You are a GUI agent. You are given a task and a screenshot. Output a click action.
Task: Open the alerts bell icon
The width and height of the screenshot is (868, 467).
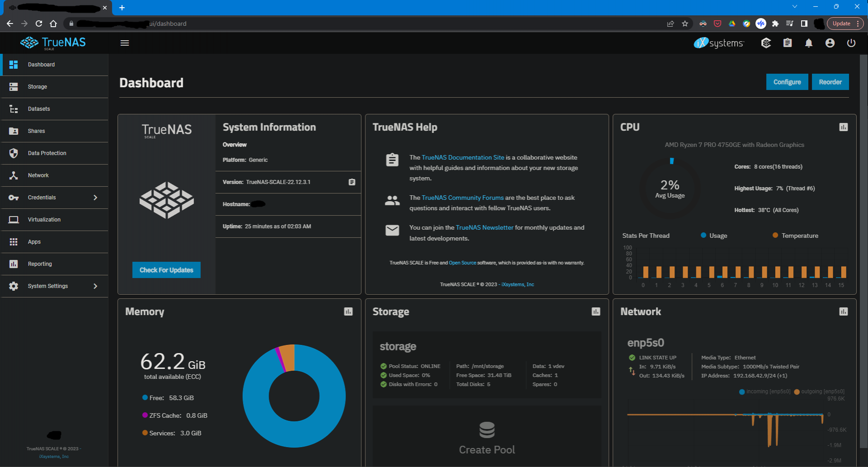point(809,43)
